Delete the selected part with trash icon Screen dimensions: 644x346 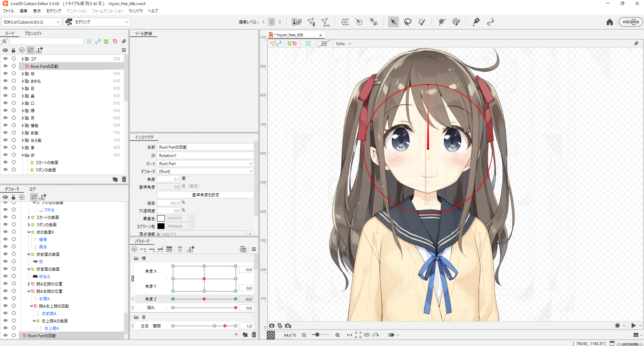click(x=124, y=179)
